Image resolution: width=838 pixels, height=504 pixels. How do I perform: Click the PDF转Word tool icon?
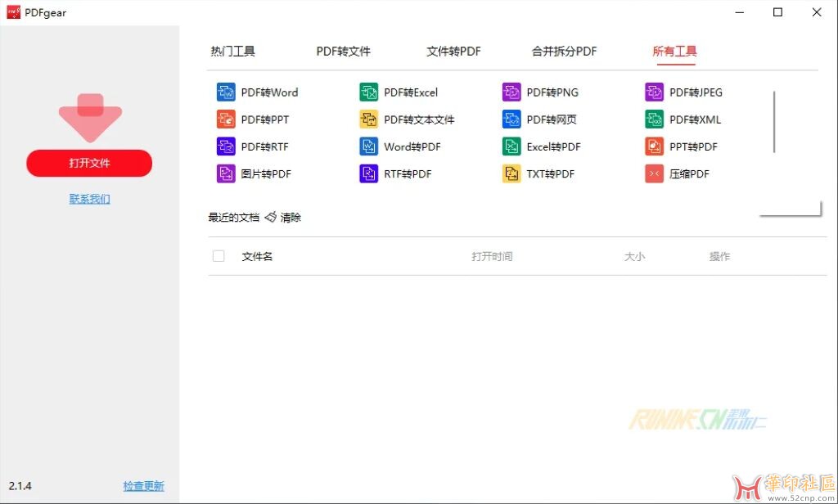coord(226,92)
